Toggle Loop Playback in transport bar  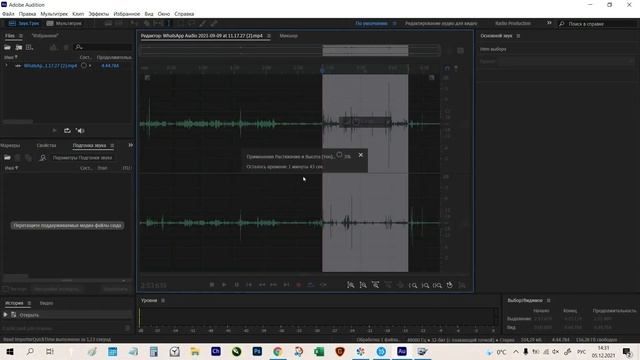point(311,285)
